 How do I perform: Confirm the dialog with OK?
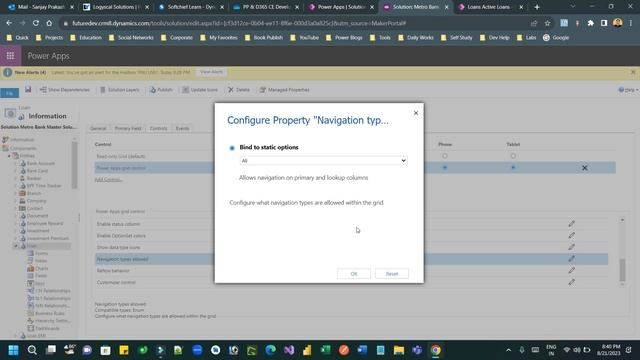point(354,274)
